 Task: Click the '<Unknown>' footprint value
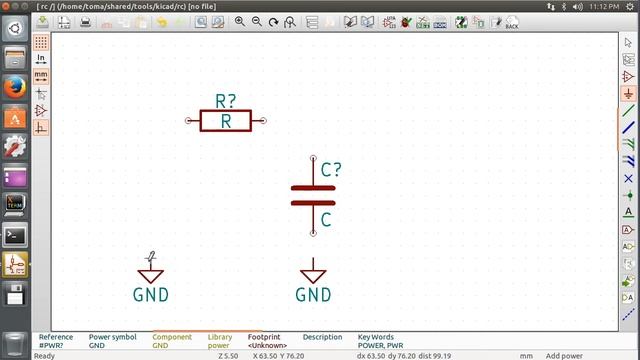(267, 346)
